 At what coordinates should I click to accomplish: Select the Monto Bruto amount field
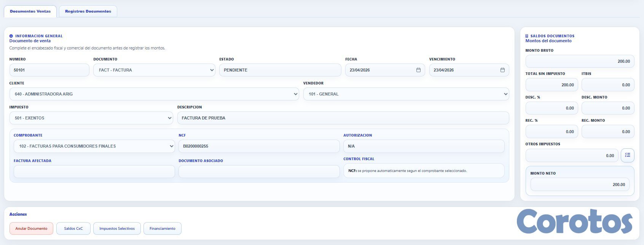579,61
